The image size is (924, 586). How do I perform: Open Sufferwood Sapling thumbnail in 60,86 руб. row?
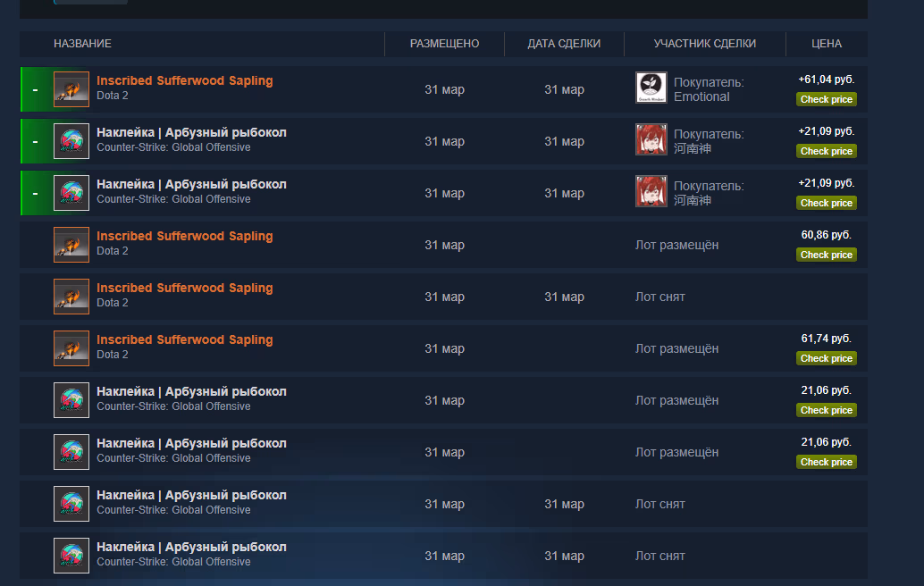tap(71, 245)
